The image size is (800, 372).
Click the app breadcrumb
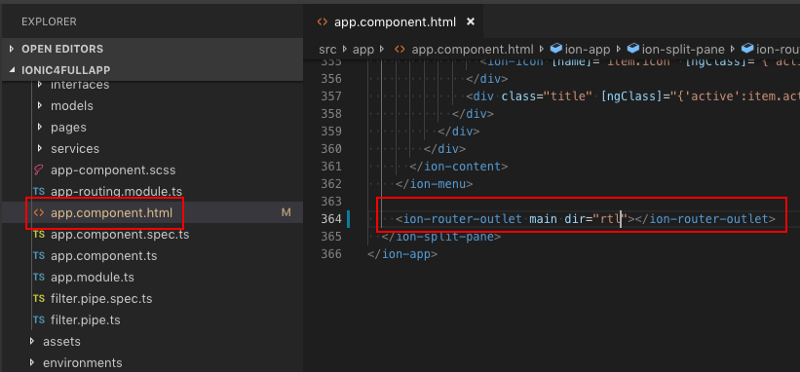(363, 49)
